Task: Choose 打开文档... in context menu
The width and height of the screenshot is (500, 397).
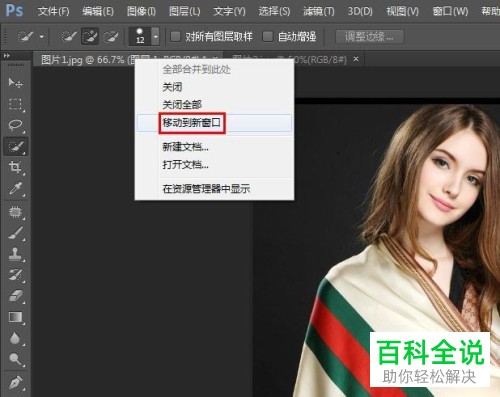Action: click(x=214, y=164)
